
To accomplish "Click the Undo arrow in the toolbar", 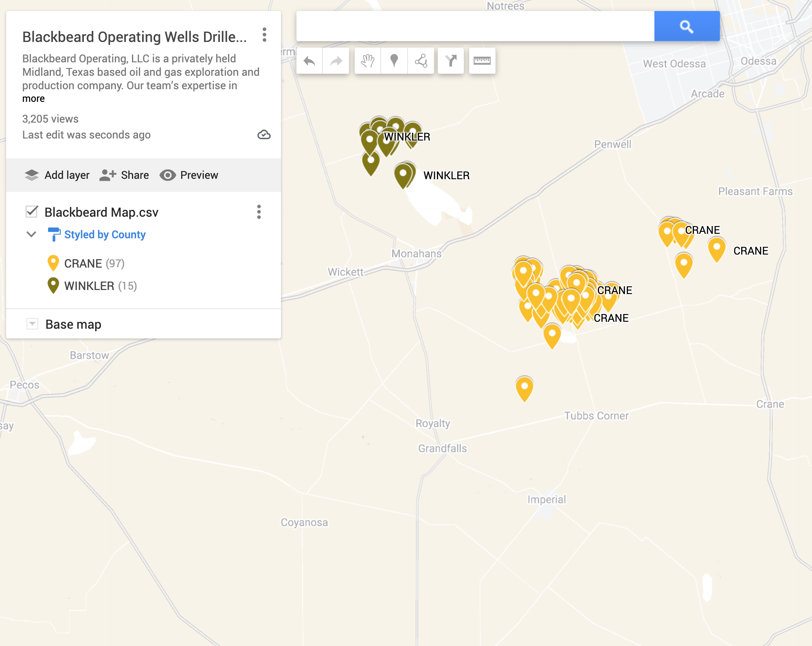I will [x=309, y=61].
